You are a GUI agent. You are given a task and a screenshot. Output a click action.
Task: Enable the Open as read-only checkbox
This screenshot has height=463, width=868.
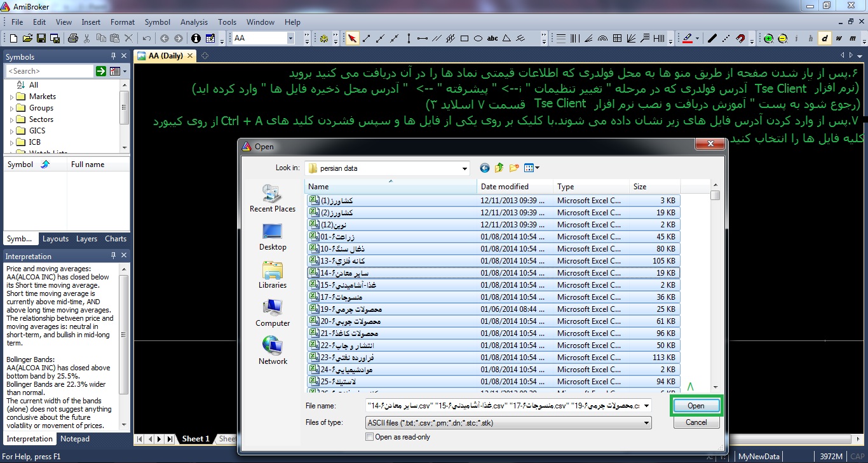370,437
